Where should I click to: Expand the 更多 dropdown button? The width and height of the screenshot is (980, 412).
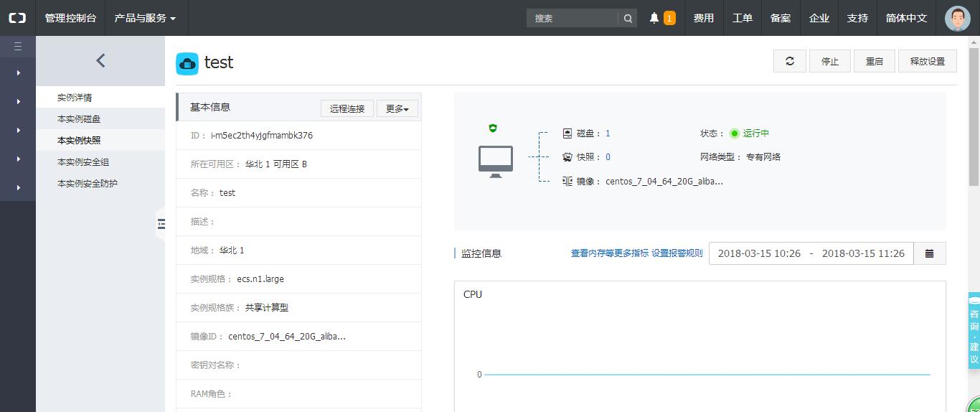(397, 108)
